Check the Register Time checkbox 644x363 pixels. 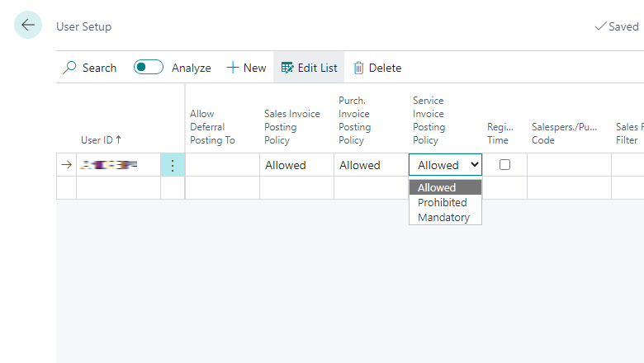(x=504, y=164)
